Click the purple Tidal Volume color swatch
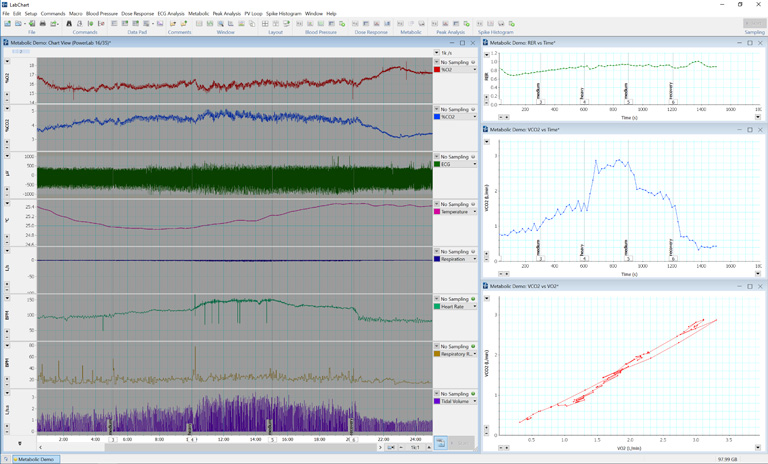The width and height of the screenshot is (768, 464). click(x=437, y=402)
